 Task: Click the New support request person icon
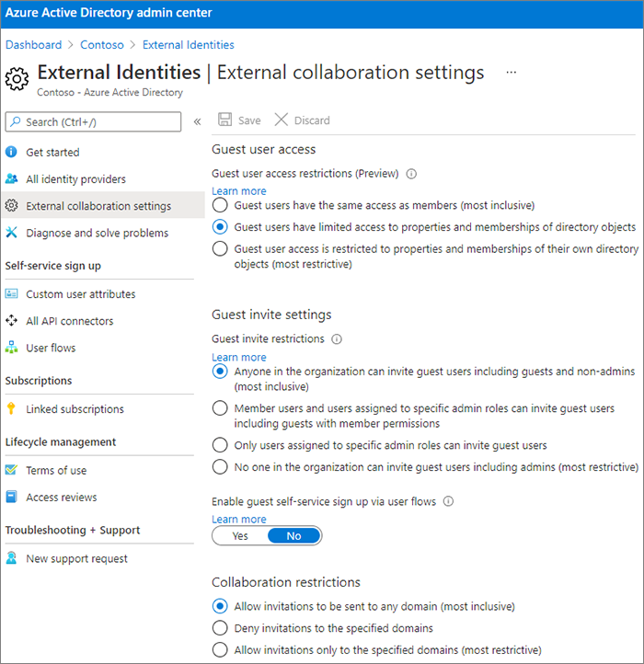tap(11, 557)
